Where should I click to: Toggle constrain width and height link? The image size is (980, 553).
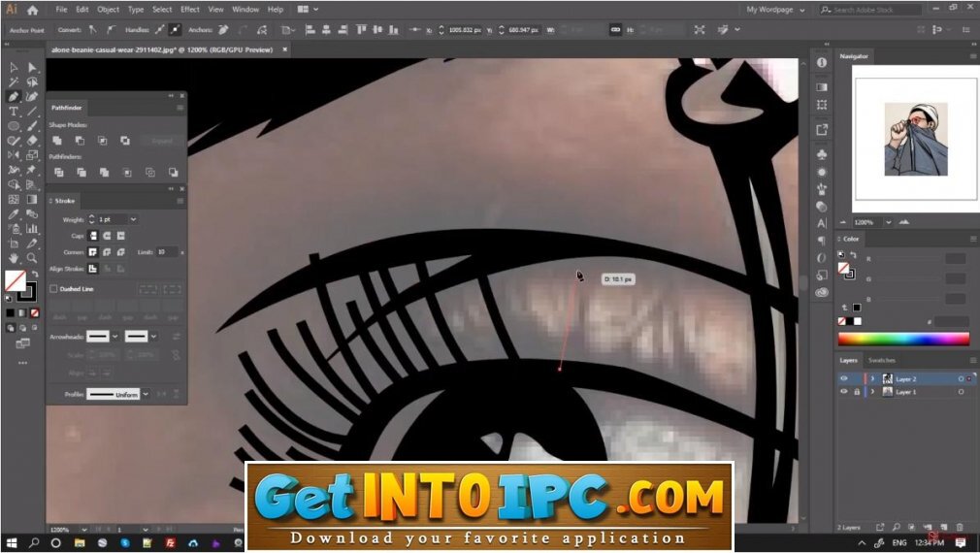615,29
